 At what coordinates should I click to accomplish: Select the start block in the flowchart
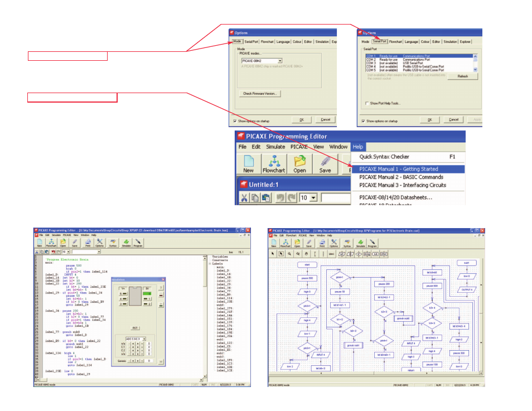coord(307,265)
